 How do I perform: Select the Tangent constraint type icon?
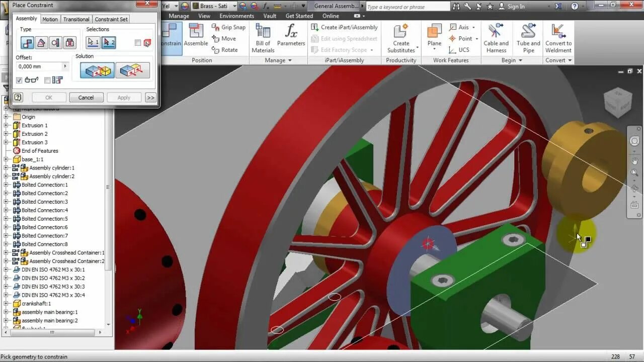(x=55, y=43)
